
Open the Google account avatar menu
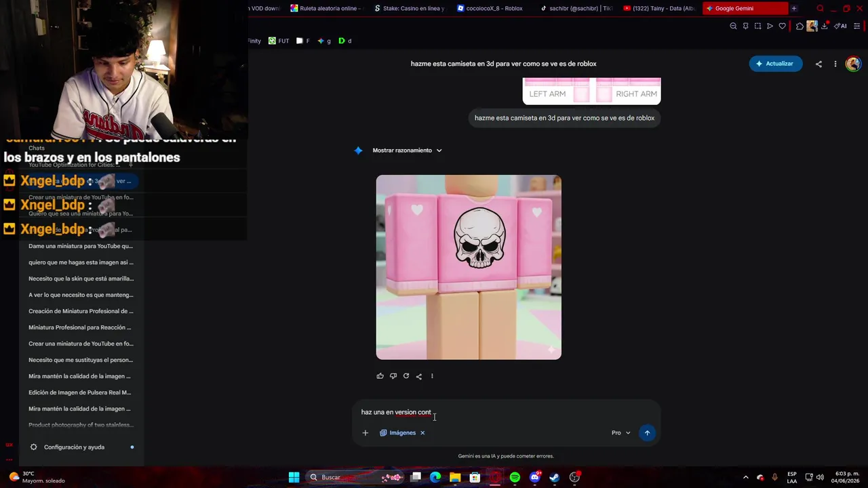pyautogui.click(x=853, y=64)
